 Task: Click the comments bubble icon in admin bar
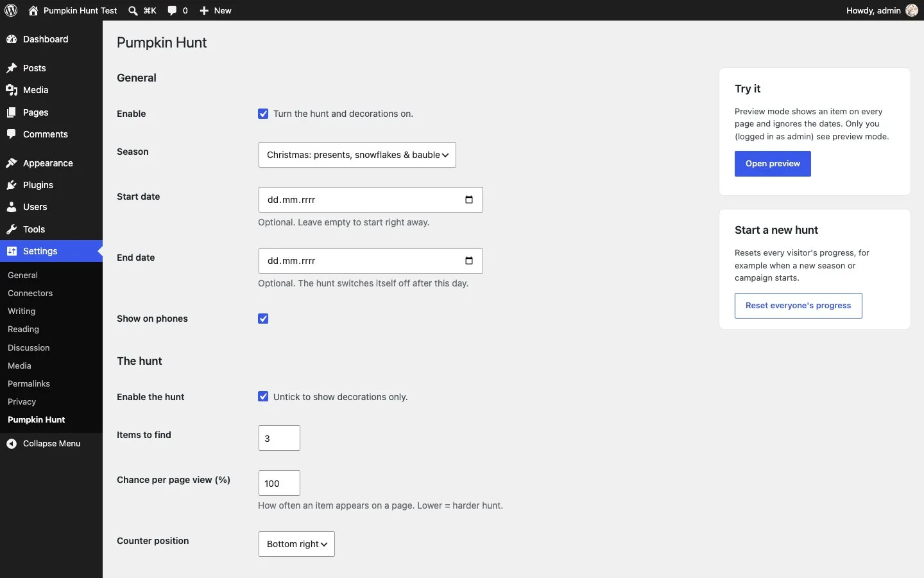[x=172, y=10]
